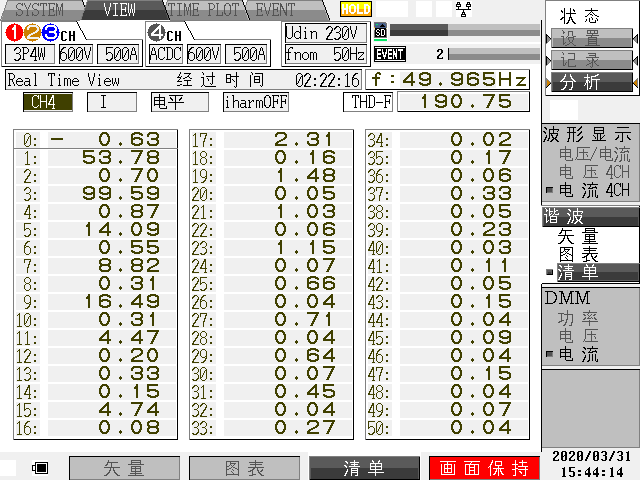Switch to the SYSTEM tab

pos(39,9)
